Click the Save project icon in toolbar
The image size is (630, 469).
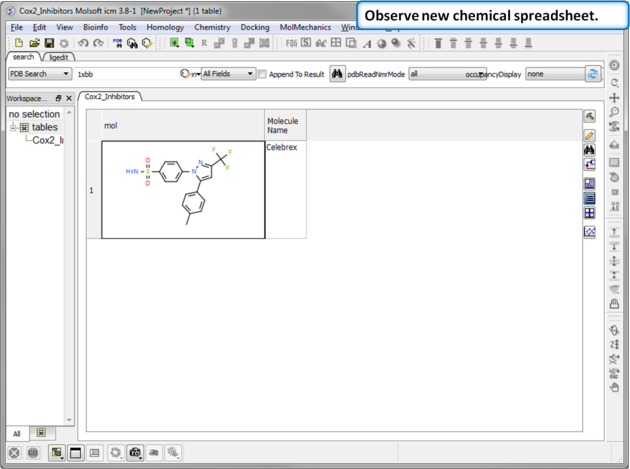click(49, 44)
